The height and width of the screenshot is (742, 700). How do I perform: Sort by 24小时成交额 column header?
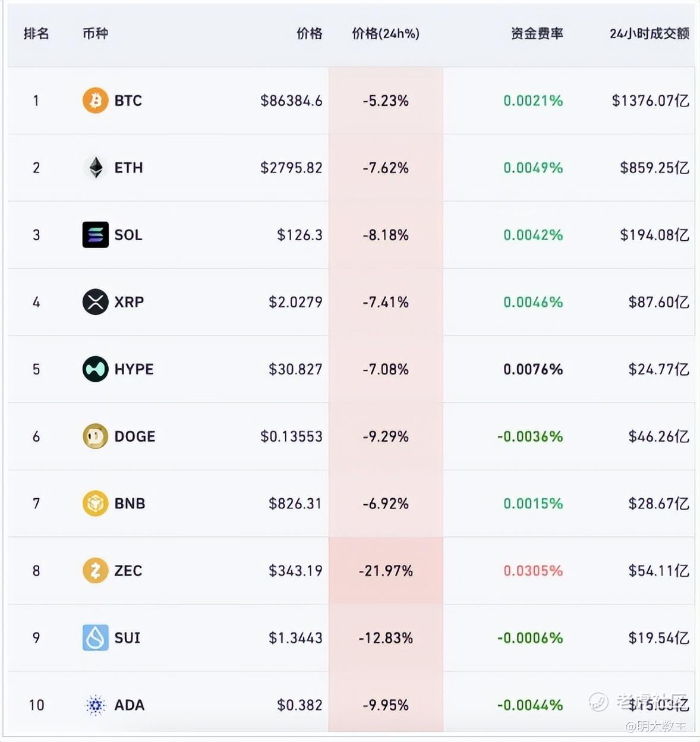pos(649,34)
